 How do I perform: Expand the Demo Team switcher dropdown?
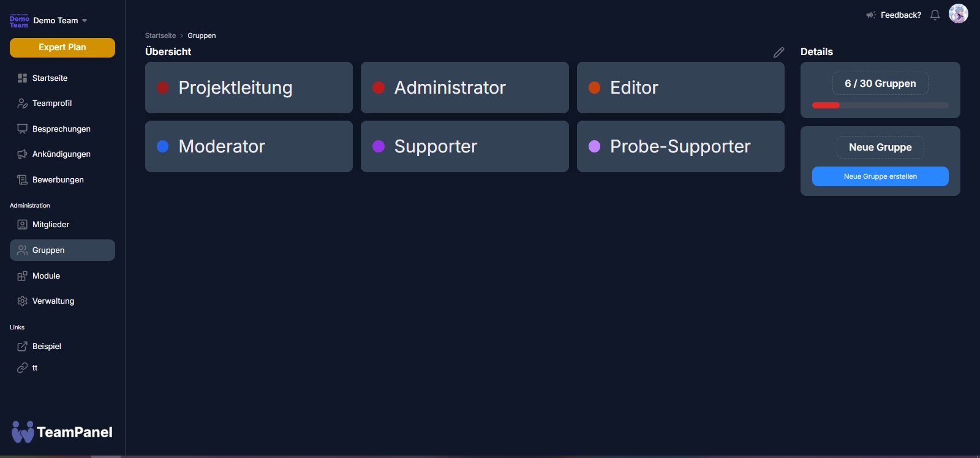[x=85, y=21]
